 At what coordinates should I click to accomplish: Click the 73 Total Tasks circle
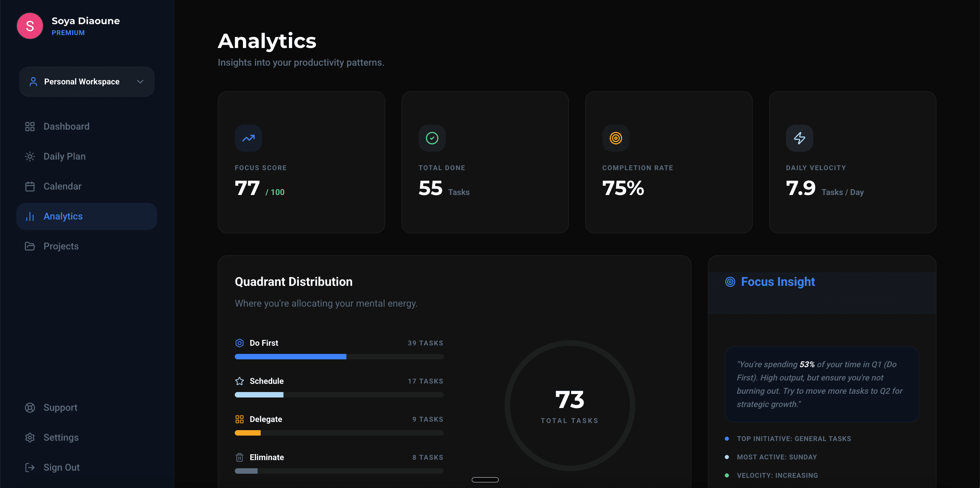[570, 405]
